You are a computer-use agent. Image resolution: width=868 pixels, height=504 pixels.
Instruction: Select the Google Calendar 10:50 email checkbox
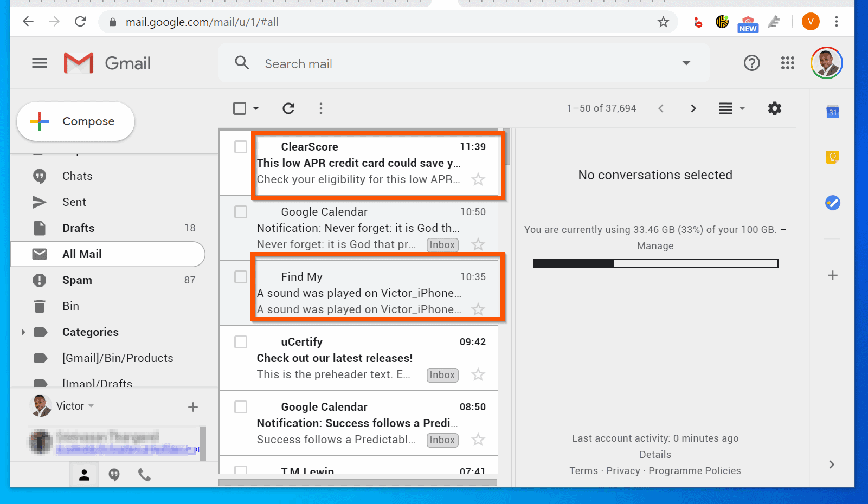click(241, 212)
